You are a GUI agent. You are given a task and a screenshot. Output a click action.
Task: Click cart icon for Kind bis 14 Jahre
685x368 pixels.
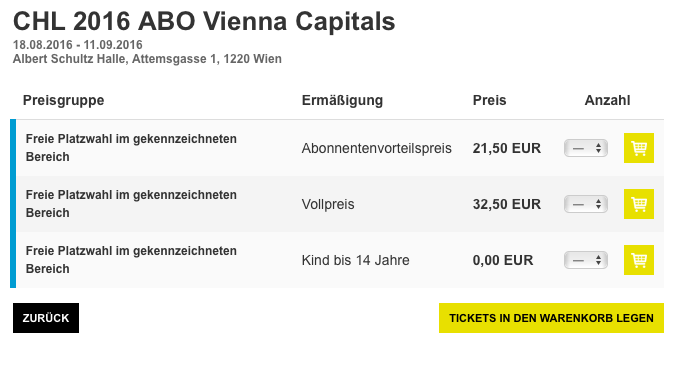point(639,260)
